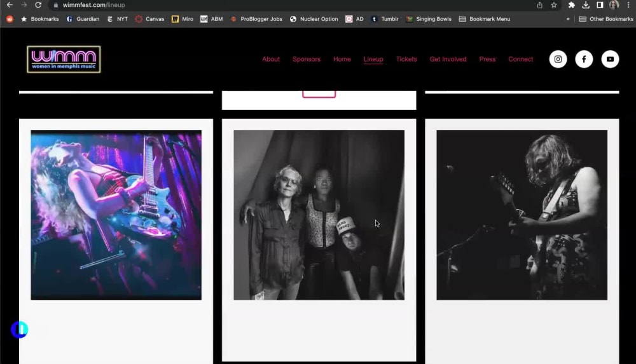The height and width of the screenshot is (364, 636).
Task: Click the blue circular widget icon
Action: (20, 330)
